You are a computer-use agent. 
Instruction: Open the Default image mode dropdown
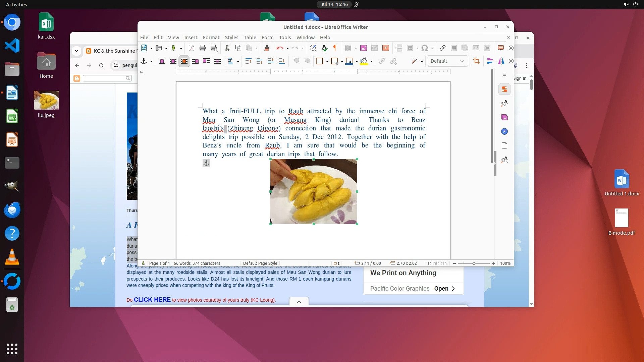point(447,61)
